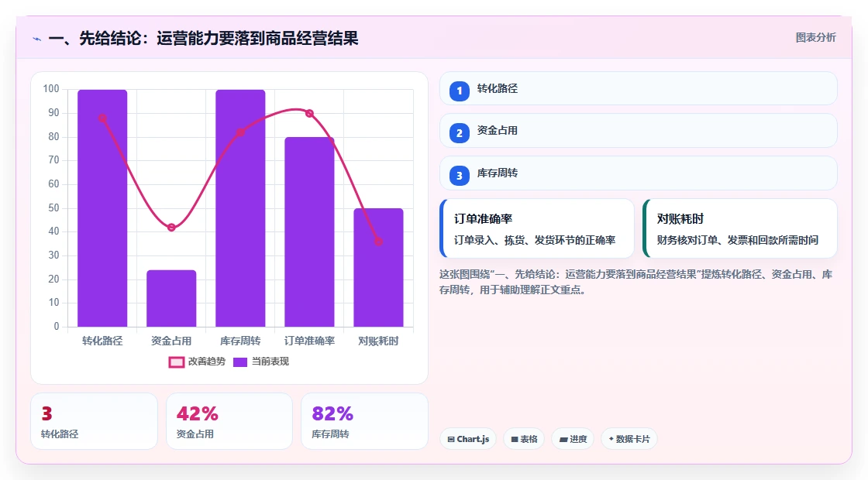Click the x-axis label 订单准确率
This screenshot has height=480, width=868.
tap(309, 341)
